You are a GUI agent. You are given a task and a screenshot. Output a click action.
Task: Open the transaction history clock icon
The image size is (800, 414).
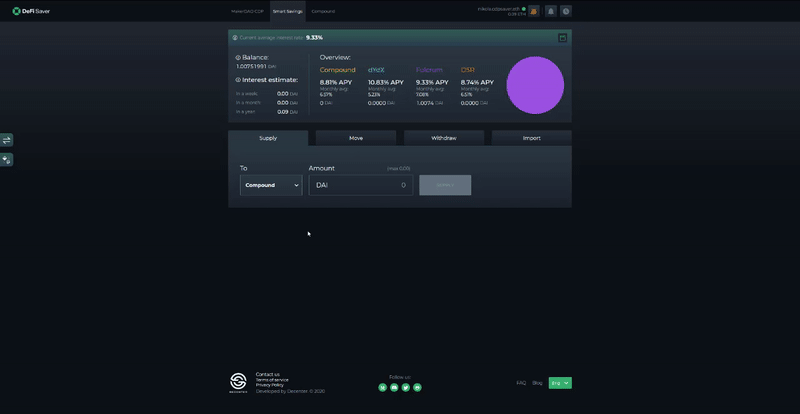pyautogui.click(x=566, y=11)
